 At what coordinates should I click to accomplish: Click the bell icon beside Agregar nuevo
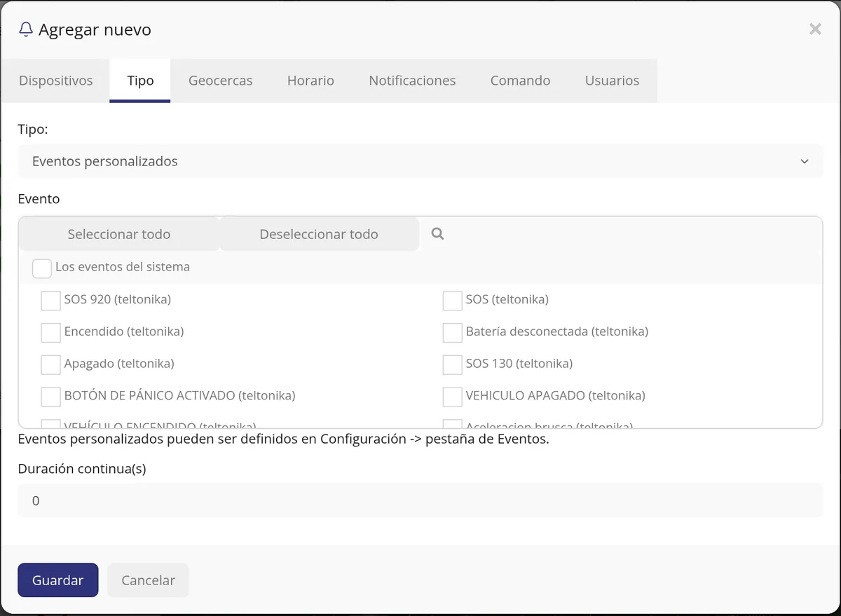(x=26, y=29)
